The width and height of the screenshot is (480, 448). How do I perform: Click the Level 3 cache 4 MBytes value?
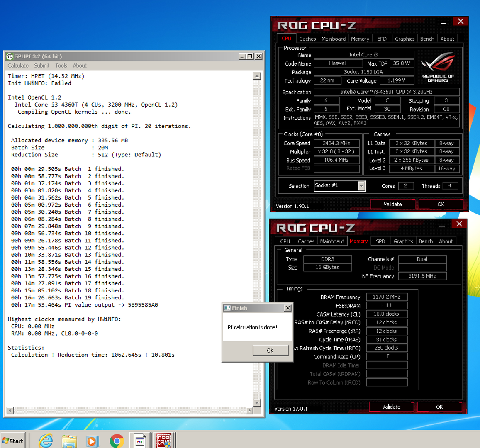(412, 168)
